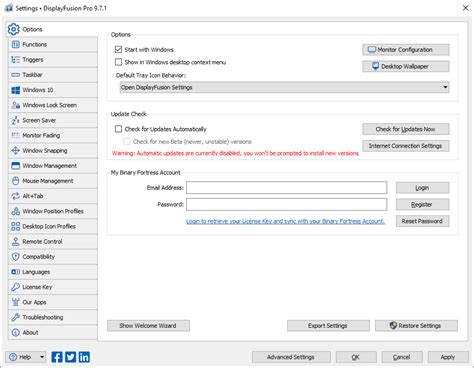Click Check for Updates Now button
The height and width of the screenshot is (368, 474).
pyautogui.click(x=406, y=129)
